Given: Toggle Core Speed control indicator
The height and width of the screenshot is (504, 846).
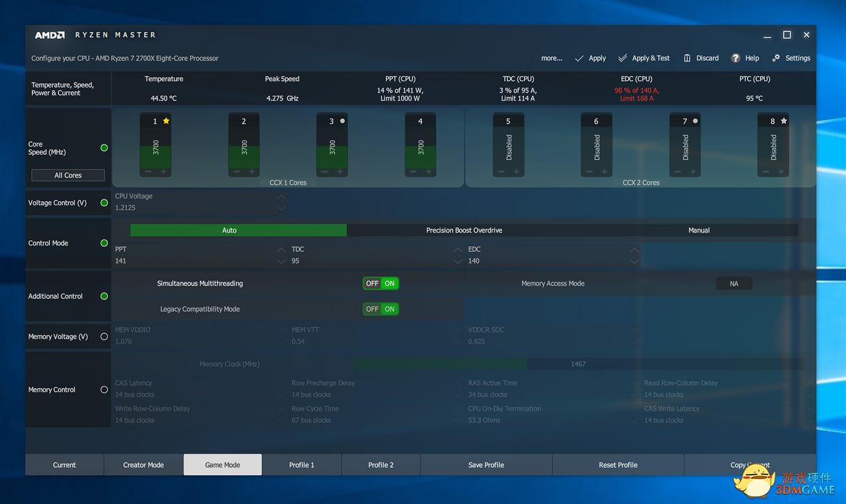Looking at the screenshot, I should (x=104, y=148).
